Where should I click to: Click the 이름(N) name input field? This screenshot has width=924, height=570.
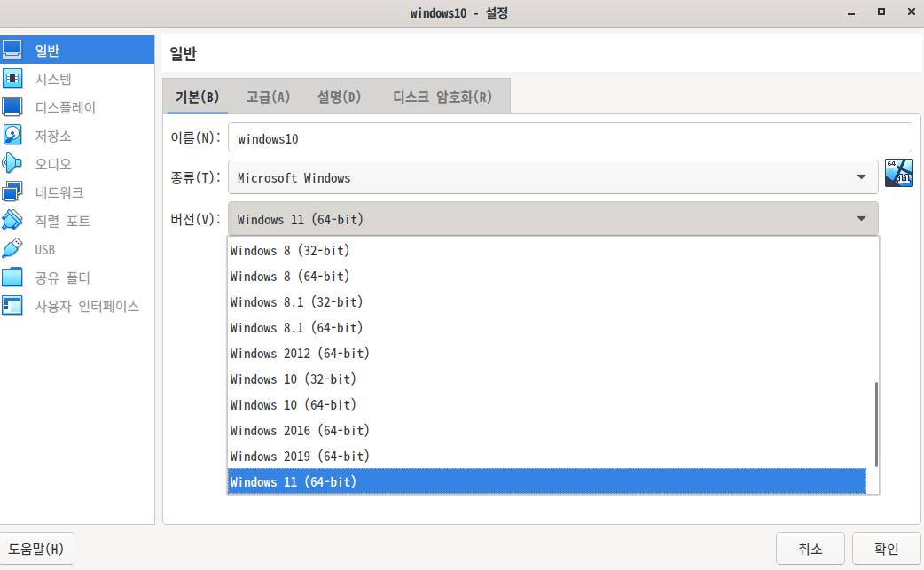click(x=570, y=138)
